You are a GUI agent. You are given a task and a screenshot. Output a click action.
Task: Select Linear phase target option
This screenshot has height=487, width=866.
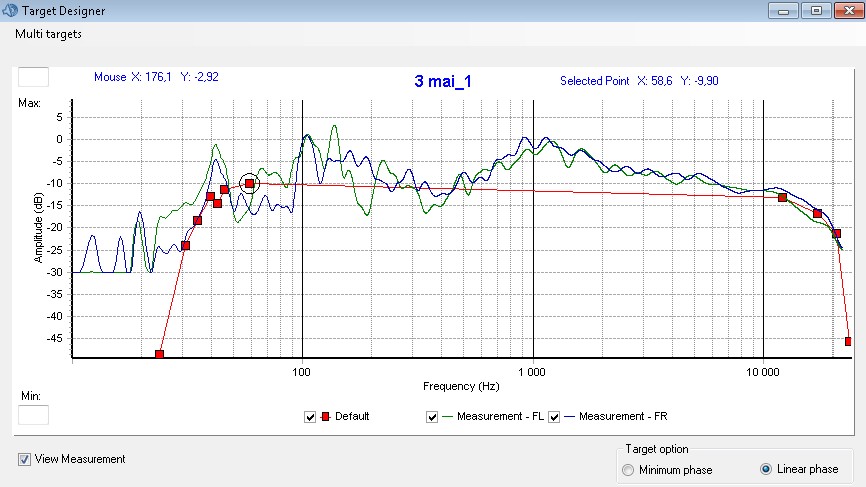765,469
